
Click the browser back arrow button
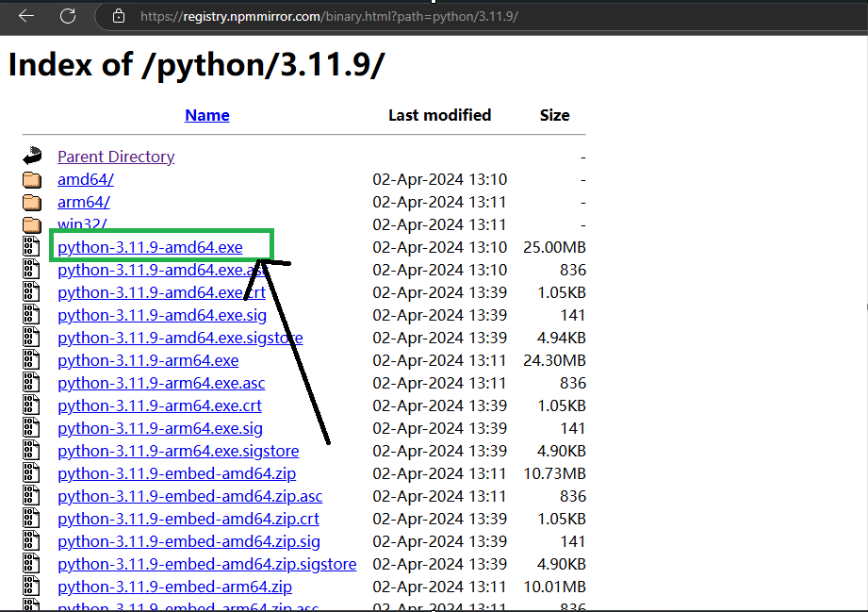(26, 16)
